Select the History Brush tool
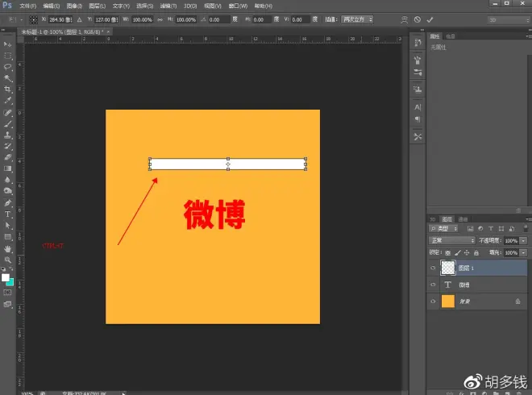 (7, 146)
